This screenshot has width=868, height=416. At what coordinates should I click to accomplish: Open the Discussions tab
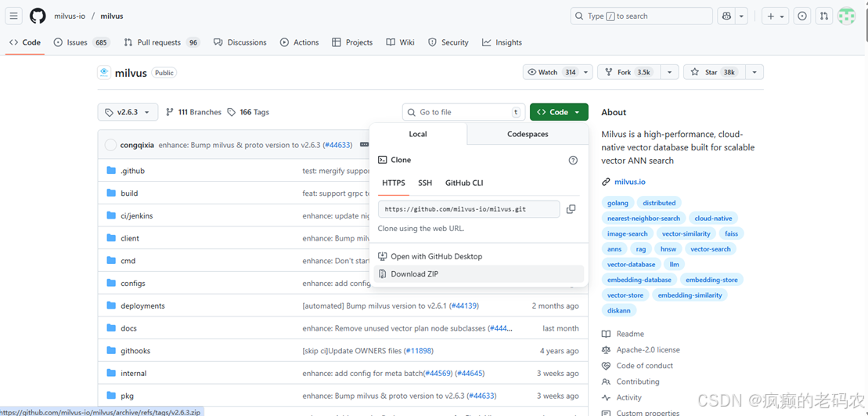click(x=240, y=42)
